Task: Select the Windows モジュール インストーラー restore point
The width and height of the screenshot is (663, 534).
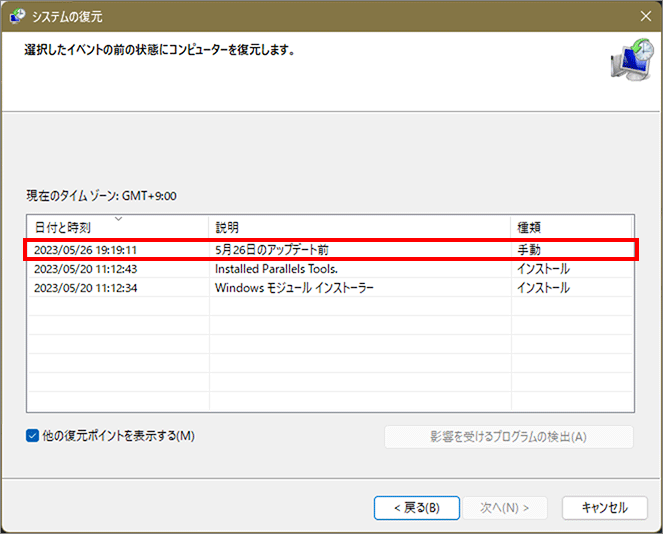Action: [x=294, y=288]
